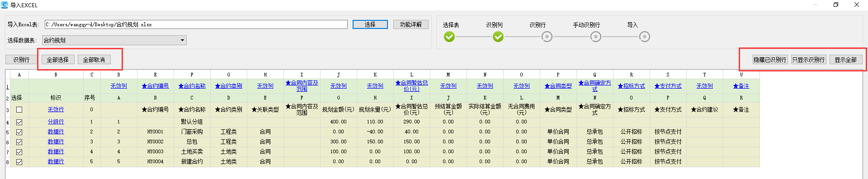Open the 无效列 link in column N
This screenshot has height=179, width=868.
pyautogui.click(x=485, y=86)
